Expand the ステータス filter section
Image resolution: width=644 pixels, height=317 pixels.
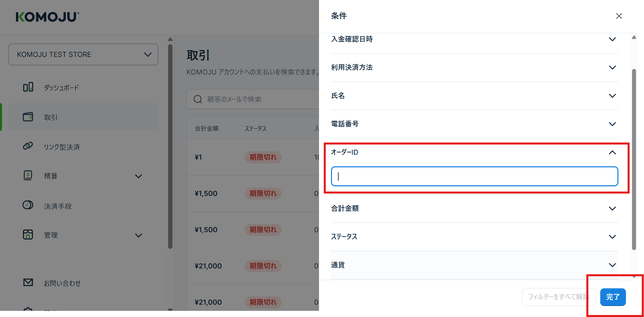click(612, 237)
